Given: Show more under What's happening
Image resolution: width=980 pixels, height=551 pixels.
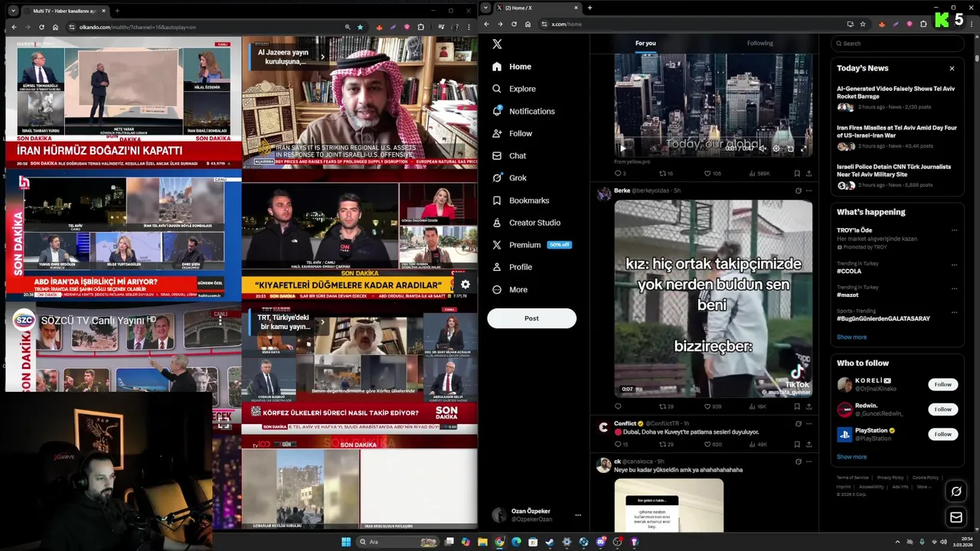Looking at the screenshot, I should point(851,337).
